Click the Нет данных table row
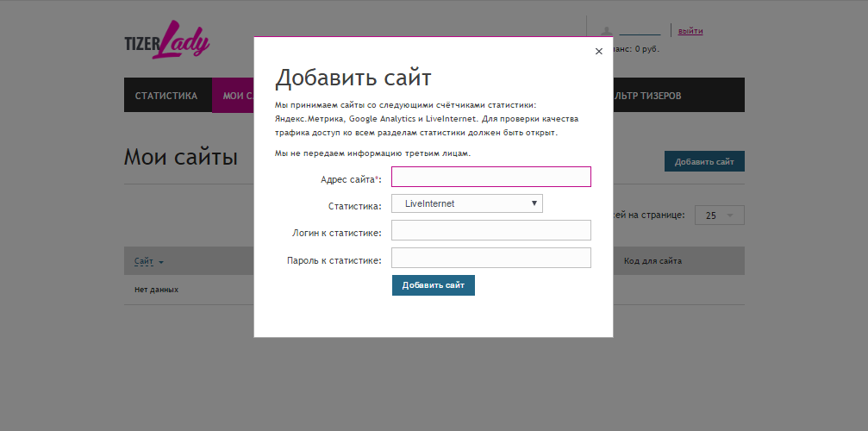Image resolution: width=868 pixels, height=431 pixels. coord(434,290)
